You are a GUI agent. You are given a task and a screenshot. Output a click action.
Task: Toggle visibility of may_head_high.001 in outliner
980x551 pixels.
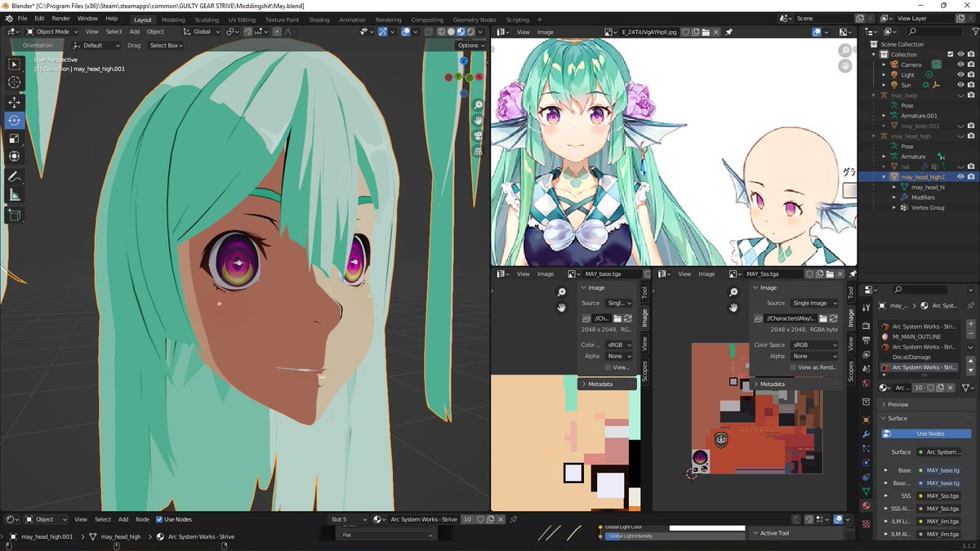[960, 176]
